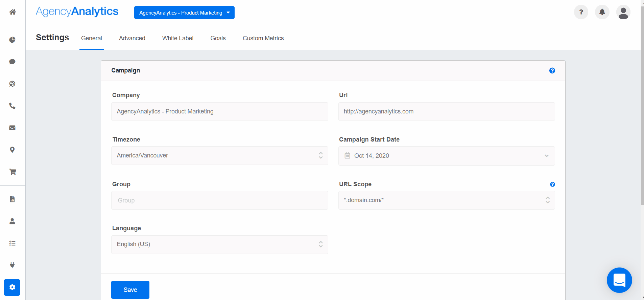This screenshot has height=300, width=644.
Task: Expand the URL Scope dropdown
Action: (x=446, y=200)
